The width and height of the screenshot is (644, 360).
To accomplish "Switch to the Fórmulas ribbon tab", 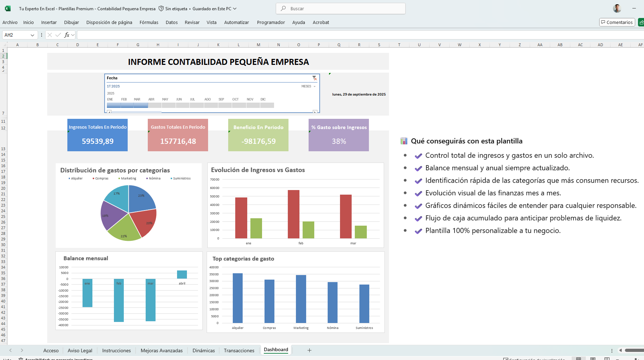I will pyautogui.click(x=149, y=22).
